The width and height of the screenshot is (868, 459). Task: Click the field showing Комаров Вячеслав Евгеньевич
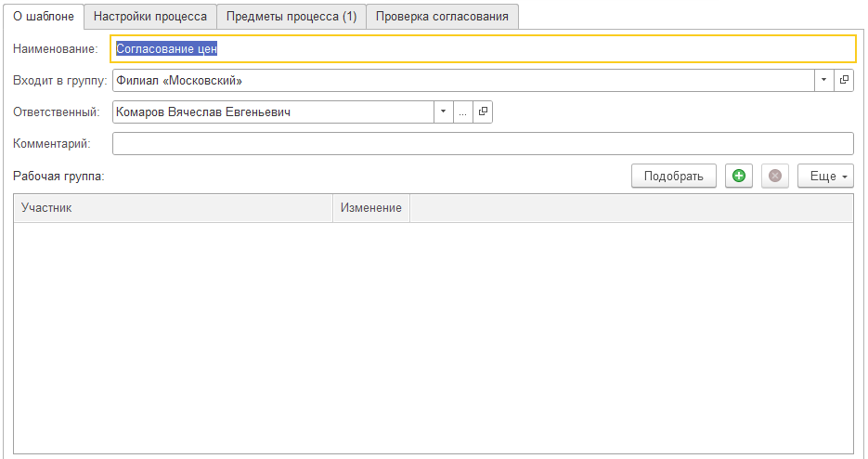(273, 112)
